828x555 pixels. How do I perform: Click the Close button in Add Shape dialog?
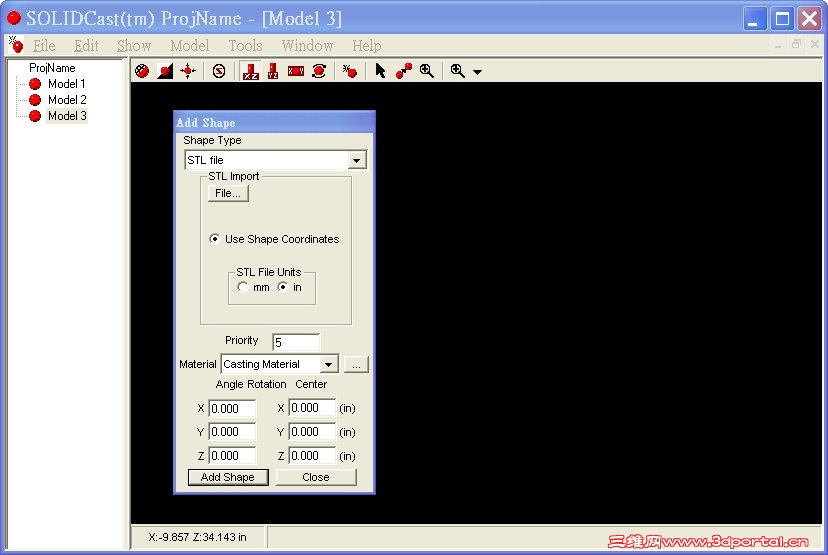pos(316,477)
